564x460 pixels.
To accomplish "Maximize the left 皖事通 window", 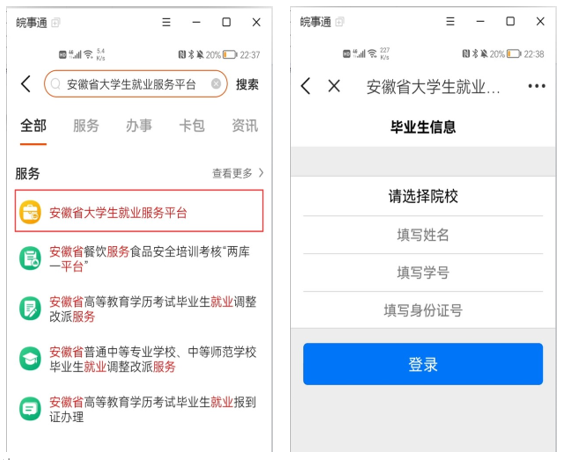I will pos(226,22).
